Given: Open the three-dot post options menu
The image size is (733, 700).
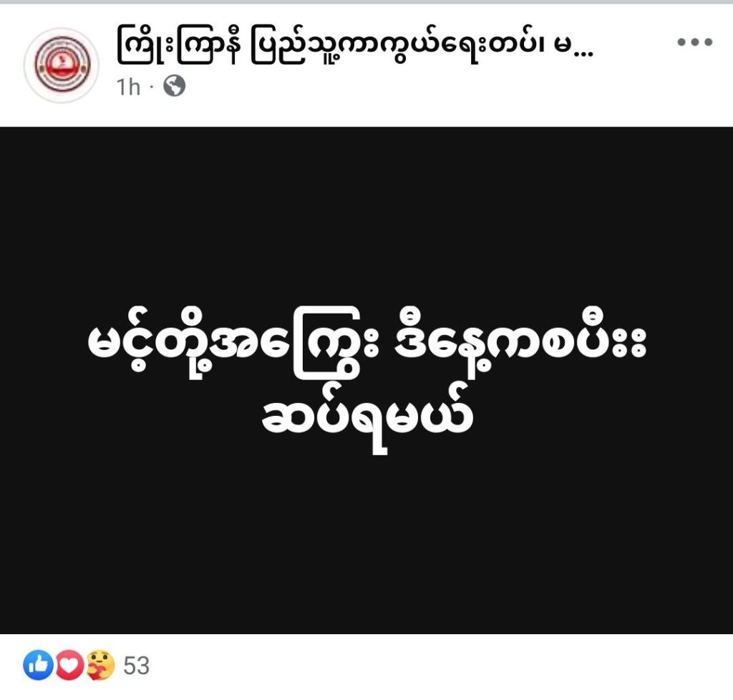Looking at the screenshot, I should pyautogui.click(x=694, y=42).
